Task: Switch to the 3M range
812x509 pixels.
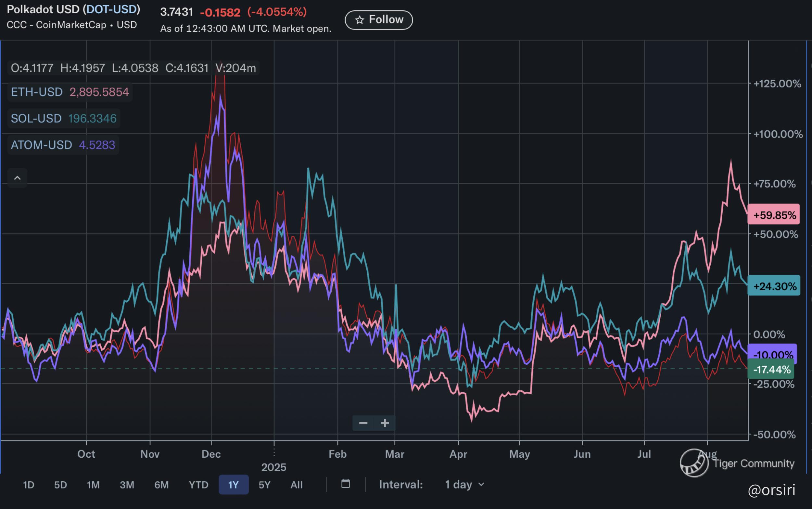Action: coord(127,485)
